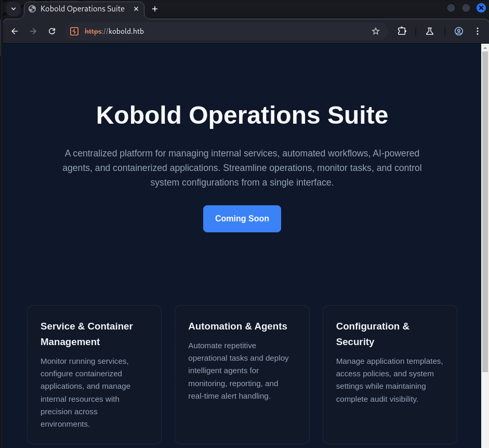This screenshot has height=448, width=489.
Task: Open the Extensions puzzle icon
Action: tap(402, 31)
